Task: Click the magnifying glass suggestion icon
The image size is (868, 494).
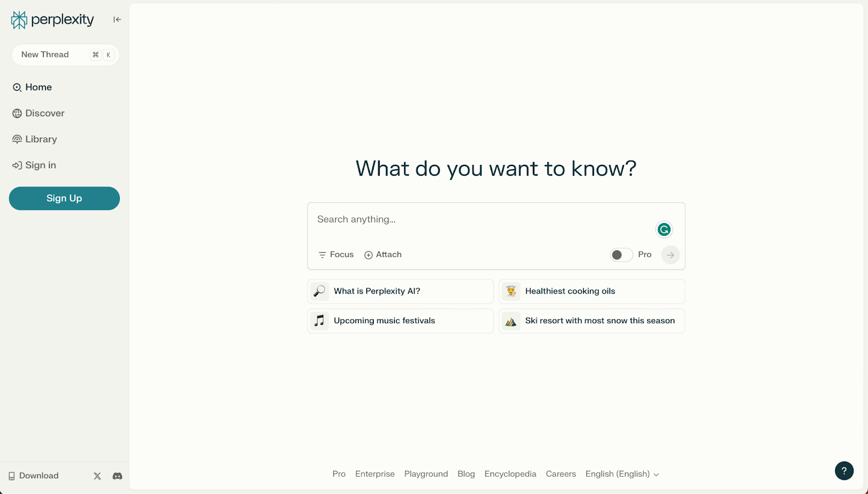Action: pos(320,291)
